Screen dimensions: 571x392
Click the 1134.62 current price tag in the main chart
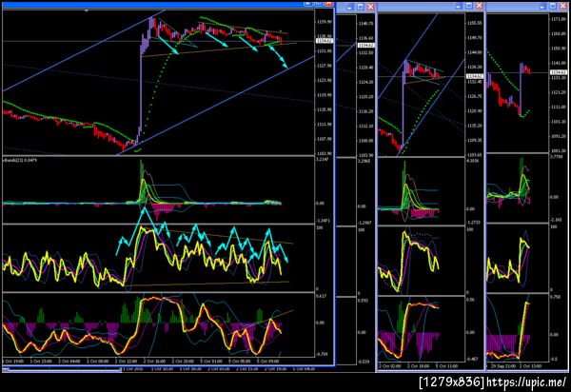tap(325, 41)
